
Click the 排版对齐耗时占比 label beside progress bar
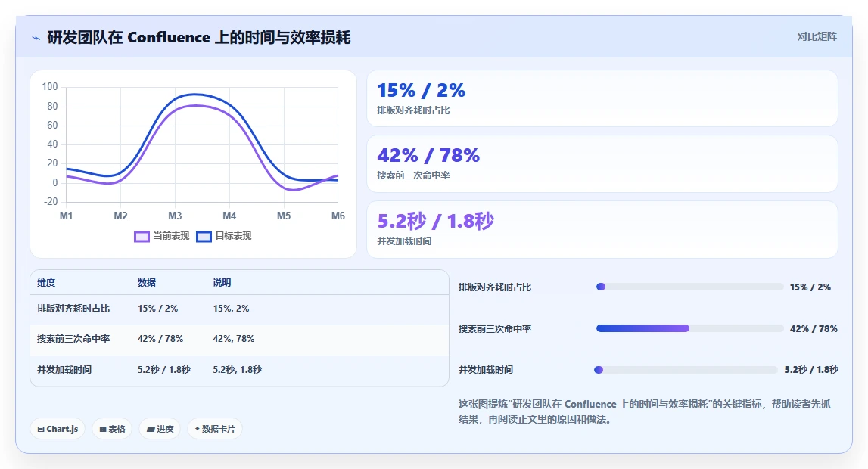pyautogui.click(x=495, y=287)
